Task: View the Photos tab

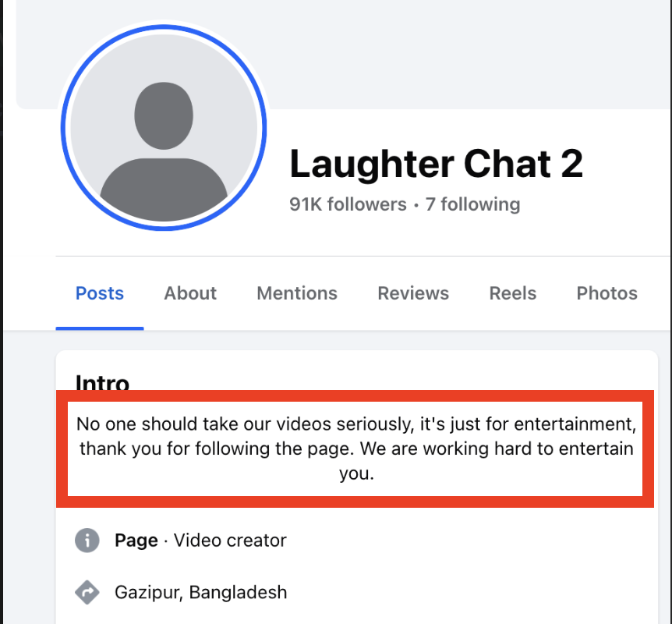Action: (607, 293)
